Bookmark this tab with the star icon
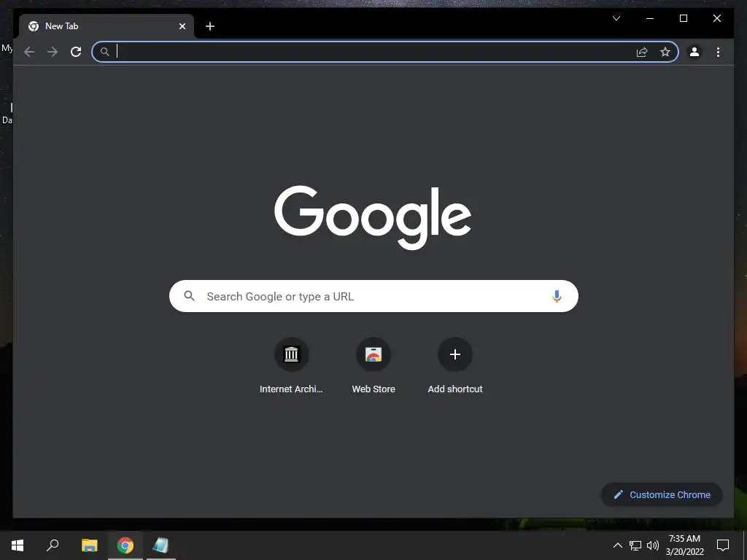The width and height of the screenshot is (747, 560). pos(665,52)
